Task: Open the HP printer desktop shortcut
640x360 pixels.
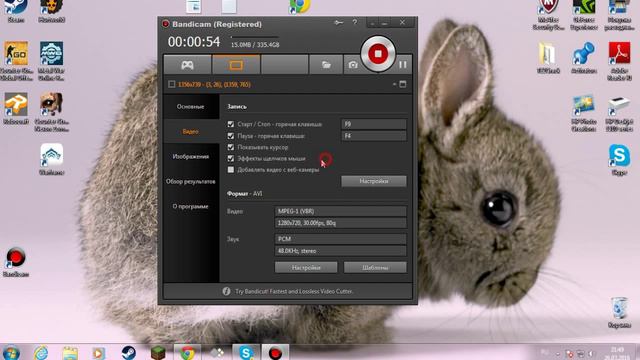Action: [x=619, y=112]
